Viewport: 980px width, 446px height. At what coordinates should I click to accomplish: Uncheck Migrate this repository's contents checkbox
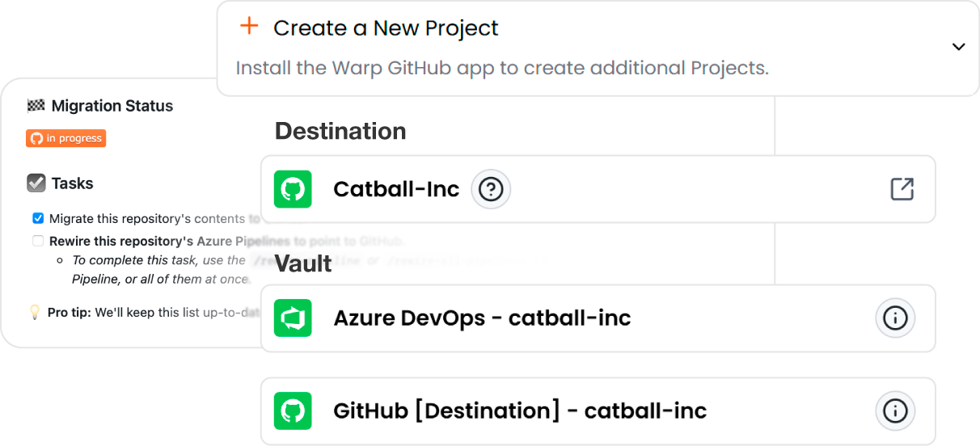click(38, 218)
